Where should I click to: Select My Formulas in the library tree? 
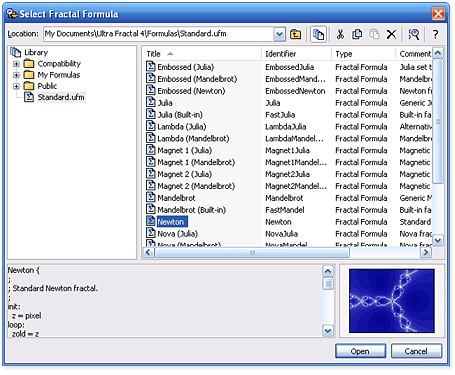[x=59, y=75]
